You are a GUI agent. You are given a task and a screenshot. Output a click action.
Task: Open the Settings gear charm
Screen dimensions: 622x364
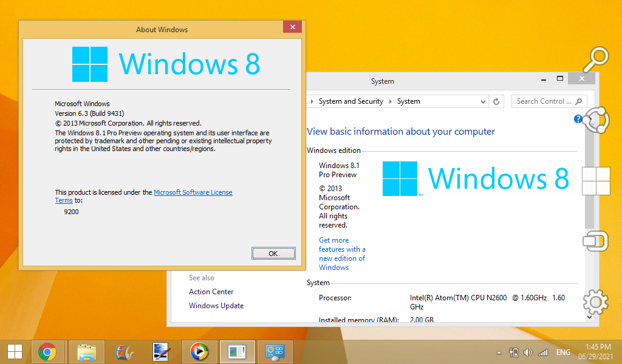point(595,302)
